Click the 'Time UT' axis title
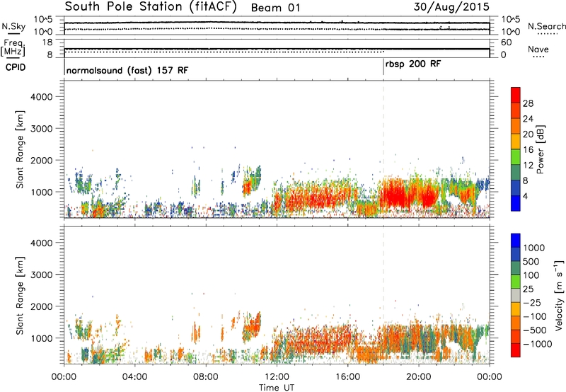Image resolution: width=566 pixels, height=392 pixels. [x=277, y=387]
